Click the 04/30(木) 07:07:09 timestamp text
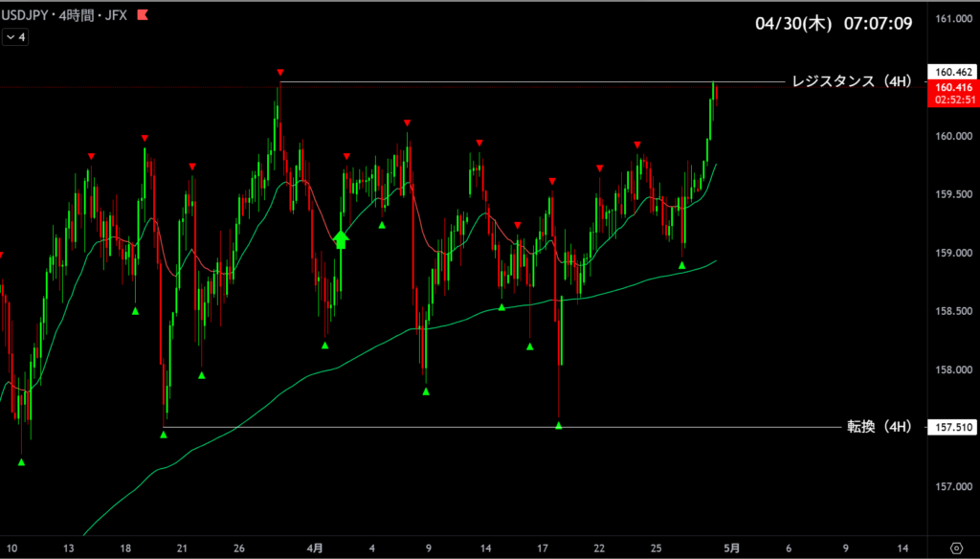 [x=831, y=22]
